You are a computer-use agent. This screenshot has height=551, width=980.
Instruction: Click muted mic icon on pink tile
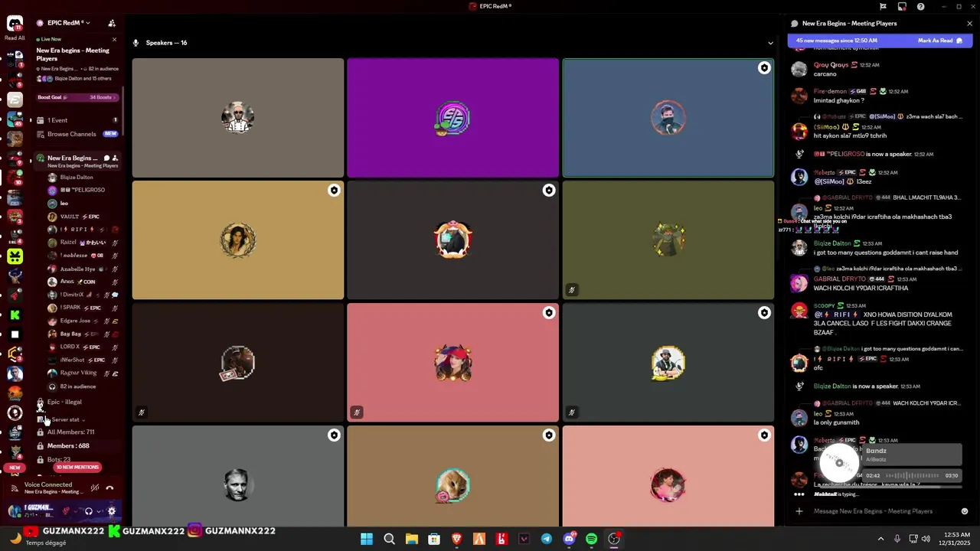coord(356,412)
